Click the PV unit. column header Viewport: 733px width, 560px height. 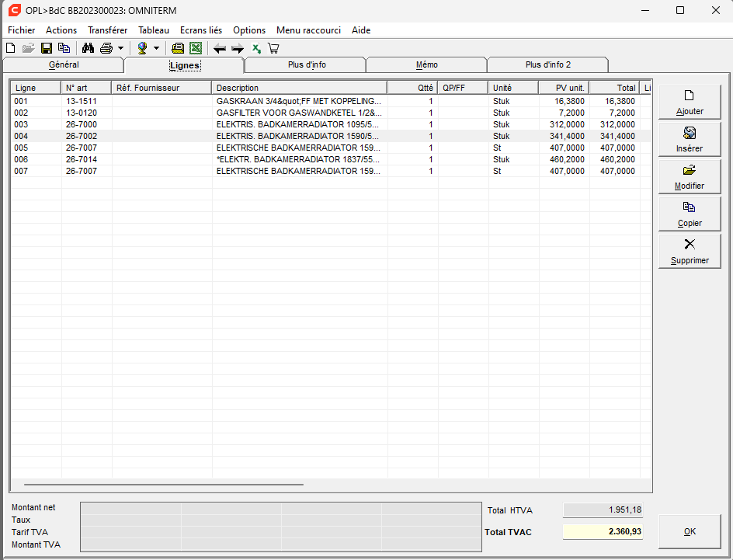tap(565, 88)
